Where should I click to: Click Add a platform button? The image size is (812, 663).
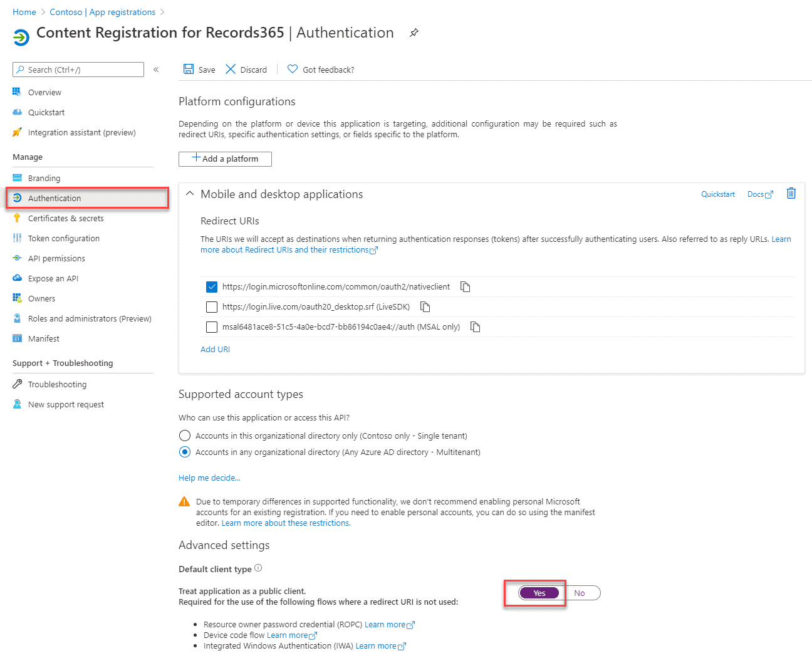tap(225, 159)
